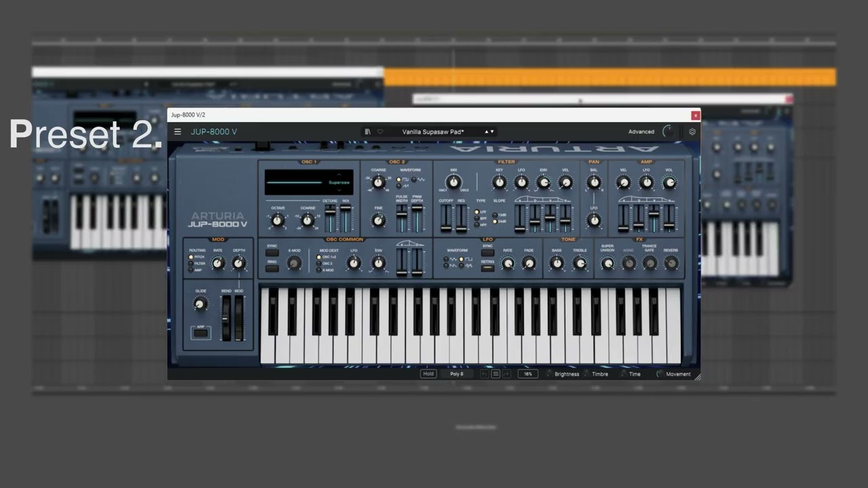Open the settings gear in the top bar
The image size is (868, 488).
[692, 131]
